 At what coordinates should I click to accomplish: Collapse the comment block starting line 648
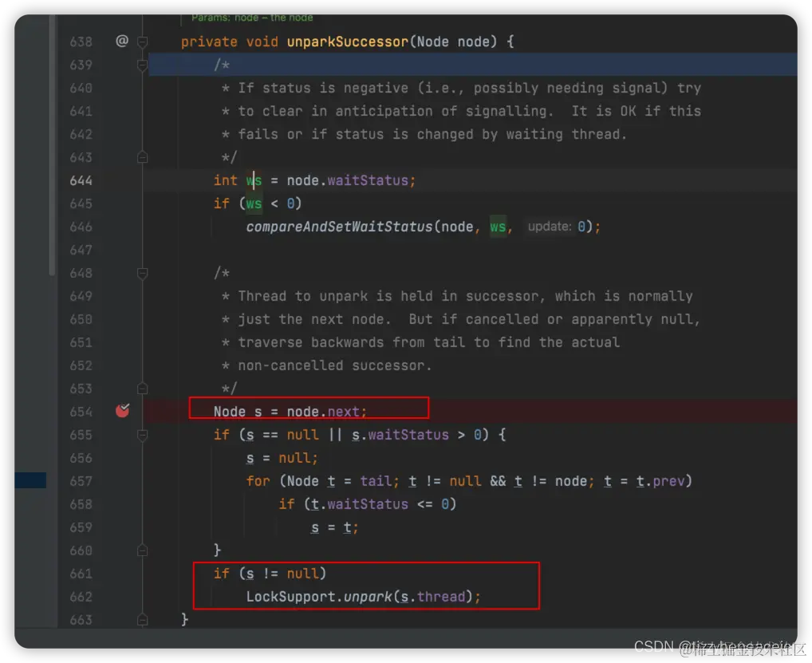(143, 273)
